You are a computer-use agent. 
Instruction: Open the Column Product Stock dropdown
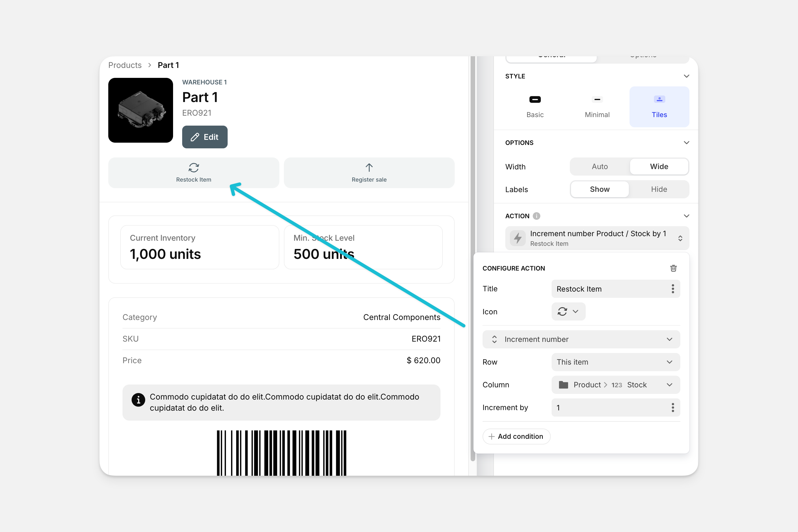coord(616,385)
